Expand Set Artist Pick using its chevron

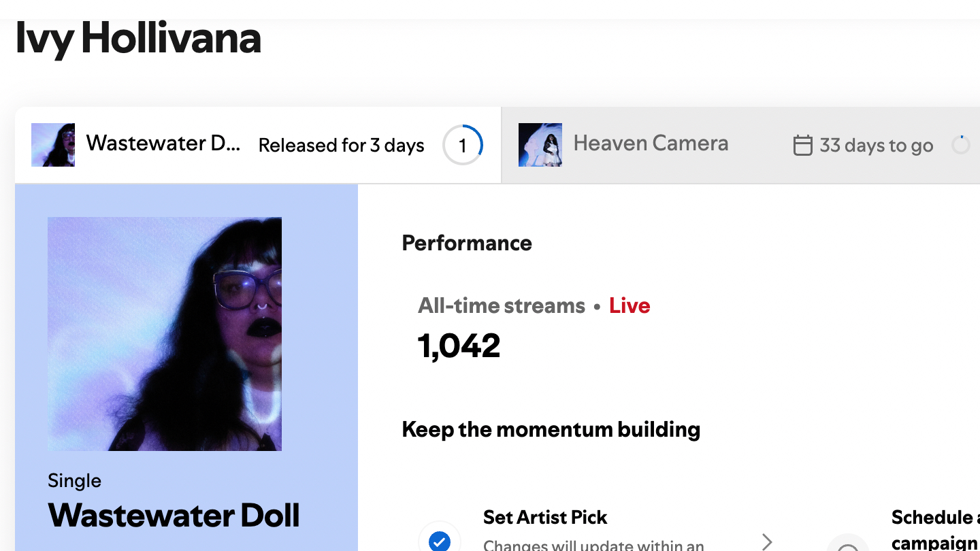click(x=767, y=541)
